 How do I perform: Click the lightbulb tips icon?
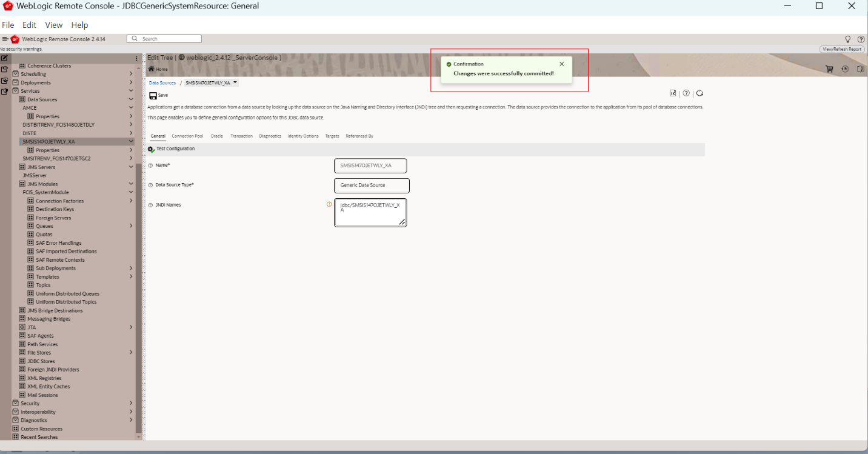848,39
